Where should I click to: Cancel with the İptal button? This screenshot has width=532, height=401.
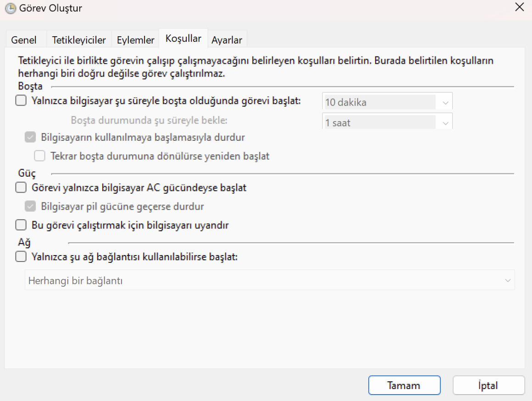pyautogui.click(x=488, y=385)
